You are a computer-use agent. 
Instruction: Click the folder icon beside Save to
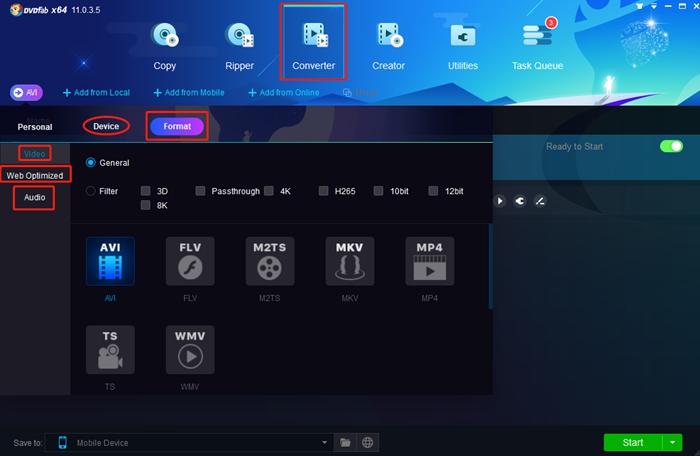345,442
